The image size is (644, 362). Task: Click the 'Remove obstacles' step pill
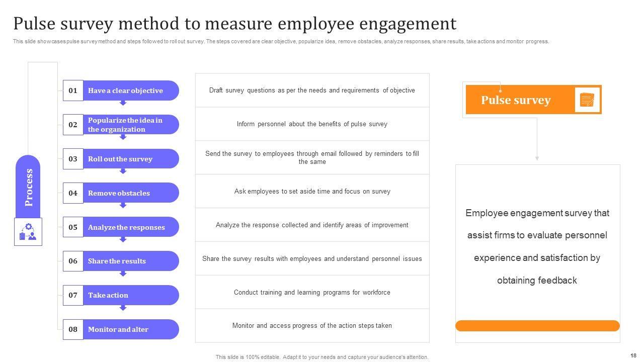pos(130,193)
